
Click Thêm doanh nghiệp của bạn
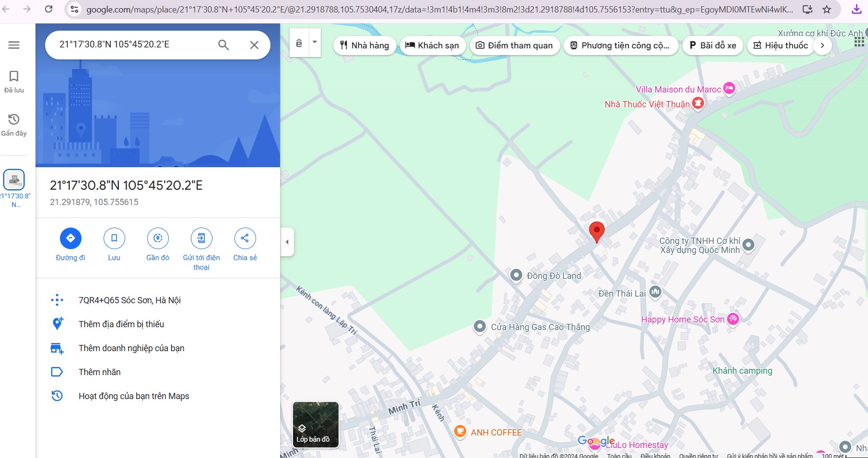[131, 348]
